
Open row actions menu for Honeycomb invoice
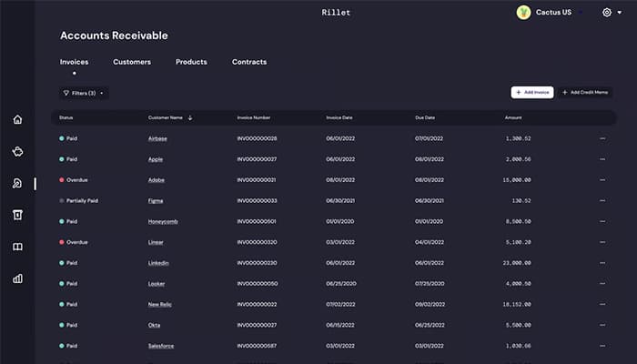point(602,221)
